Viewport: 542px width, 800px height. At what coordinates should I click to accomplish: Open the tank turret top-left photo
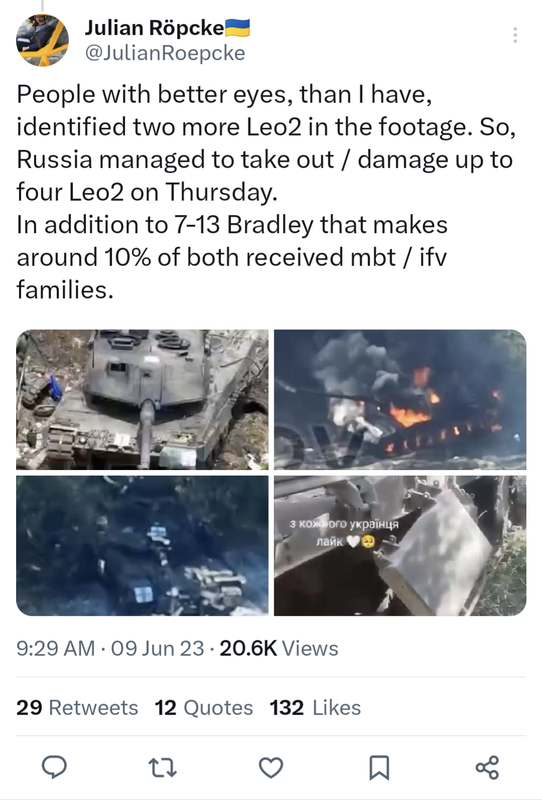(x=142, y=399)
